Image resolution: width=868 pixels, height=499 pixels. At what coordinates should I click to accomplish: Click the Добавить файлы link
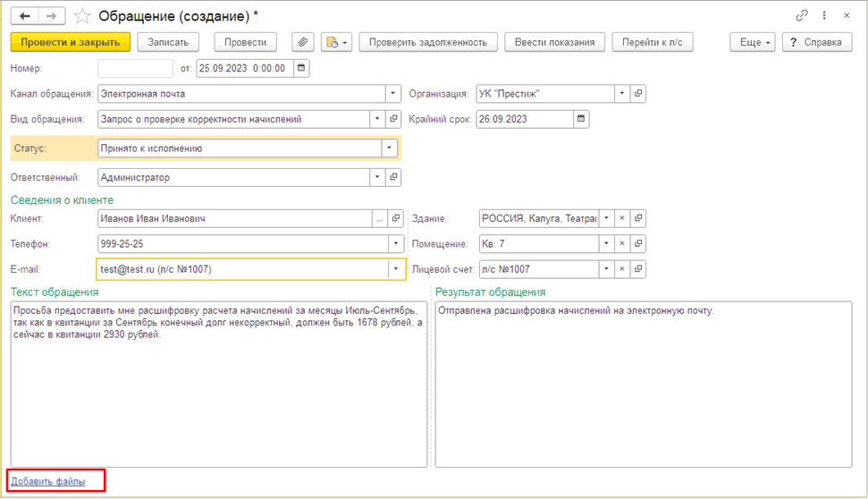(48, 482)
